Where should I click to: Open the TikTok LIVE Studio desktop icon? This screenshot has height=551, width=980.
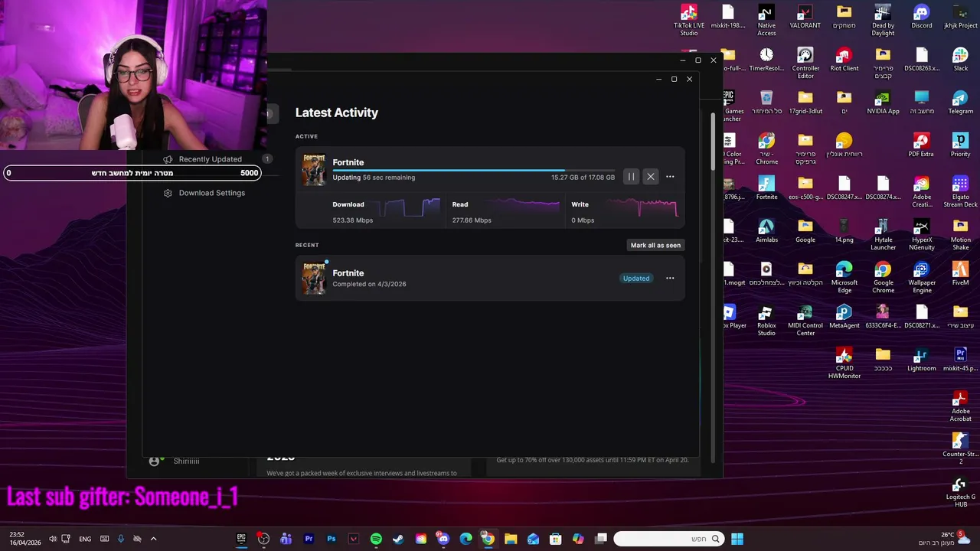coord(688,21)
